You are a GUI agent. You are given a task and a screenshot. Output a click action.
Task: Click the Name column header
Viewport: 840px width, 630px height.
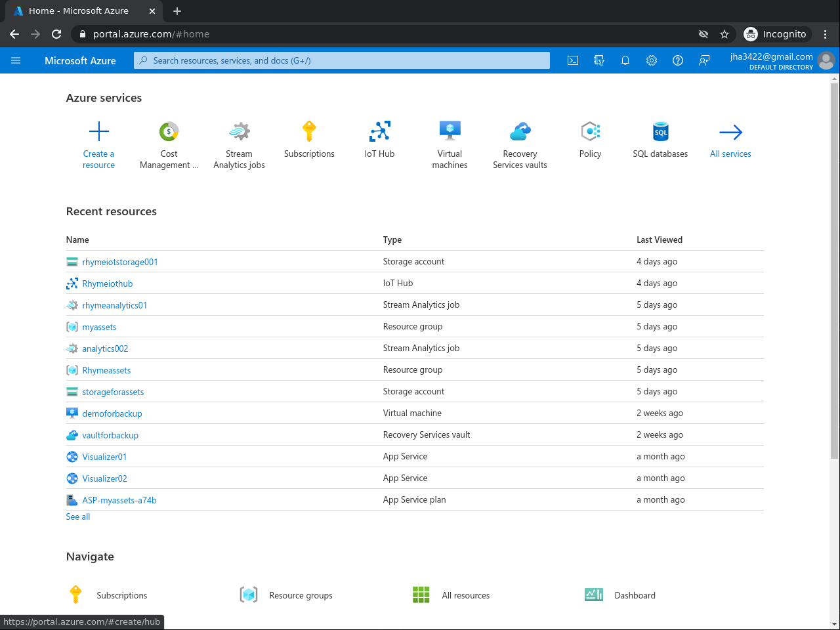point(77,240)
